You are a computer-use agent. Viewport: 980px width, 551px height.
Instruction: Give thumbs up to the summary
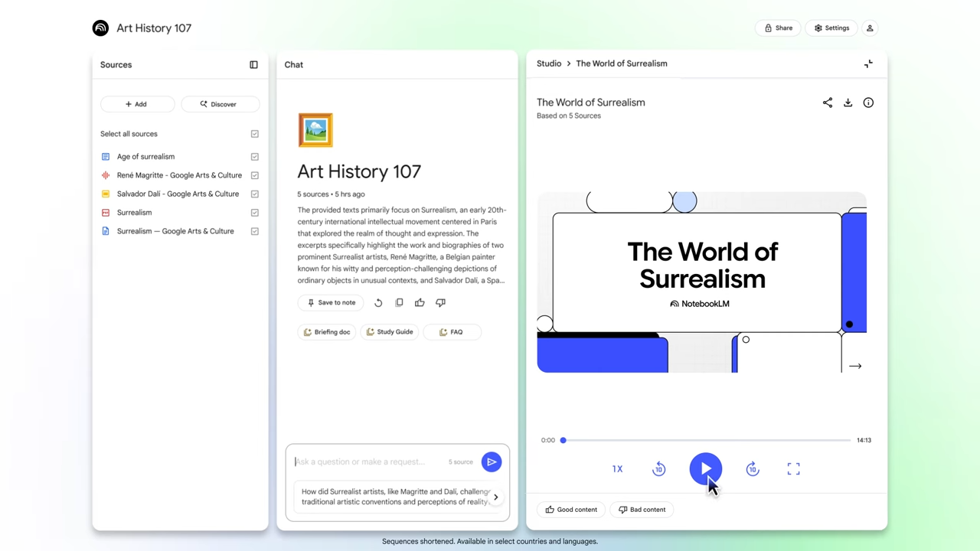point(420,302)
